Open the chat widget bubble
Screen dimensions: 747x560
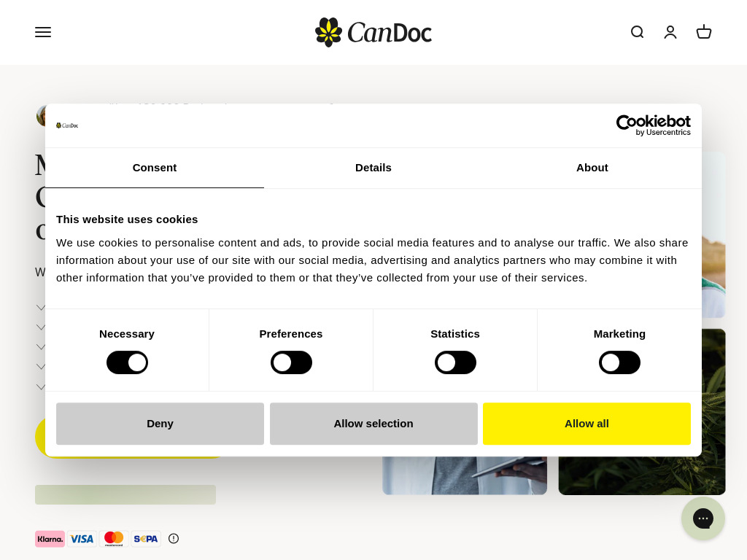[703, 518]
